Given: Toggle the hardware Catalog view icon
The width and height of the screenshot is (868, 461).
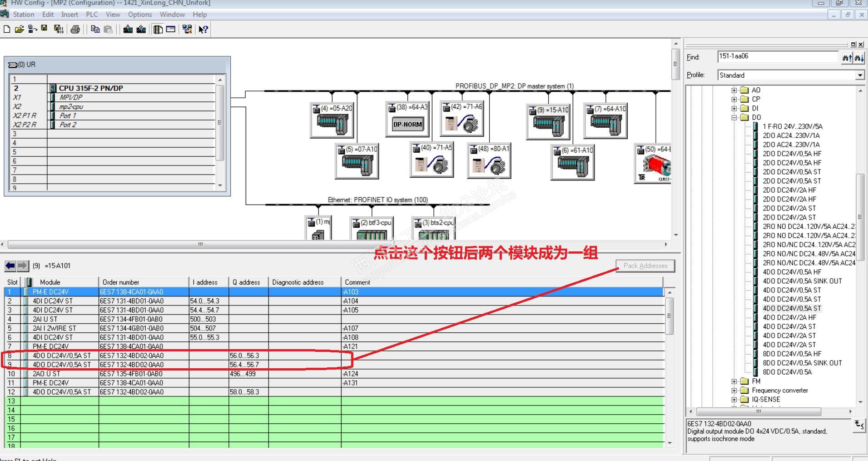Looking at the screenshot, I should point(158,30).
